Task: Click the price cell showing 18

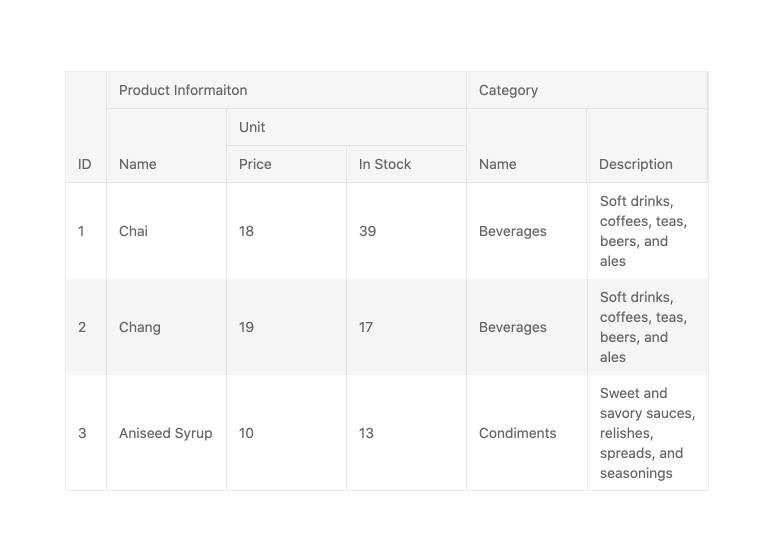Action: pos(246,231)
